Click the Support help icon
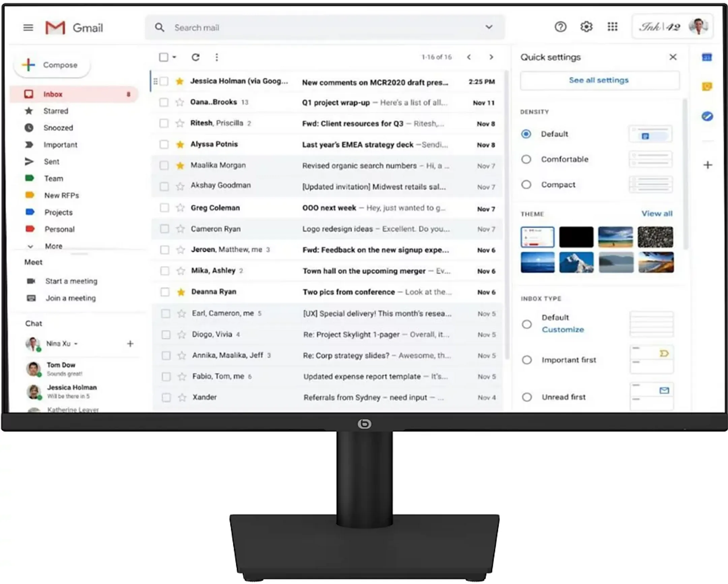728x584 pixels. coord(560,27)
